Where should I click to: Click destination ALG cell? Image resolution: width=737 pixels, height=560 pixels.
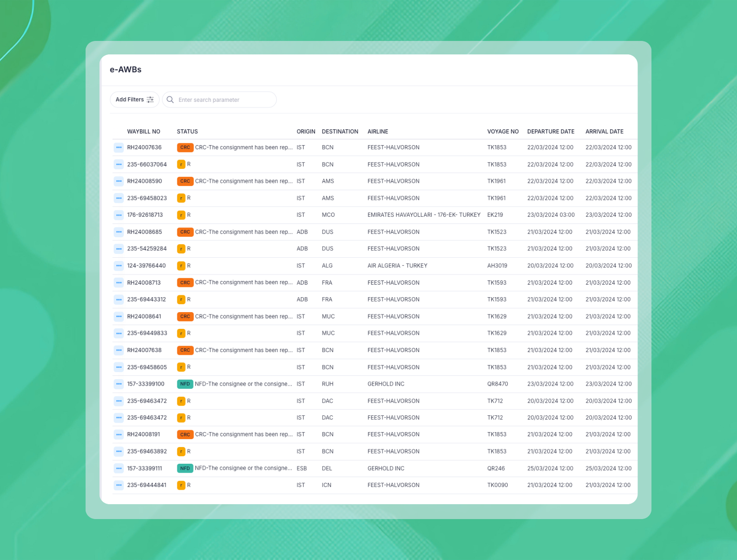click(x=328, y=266)
